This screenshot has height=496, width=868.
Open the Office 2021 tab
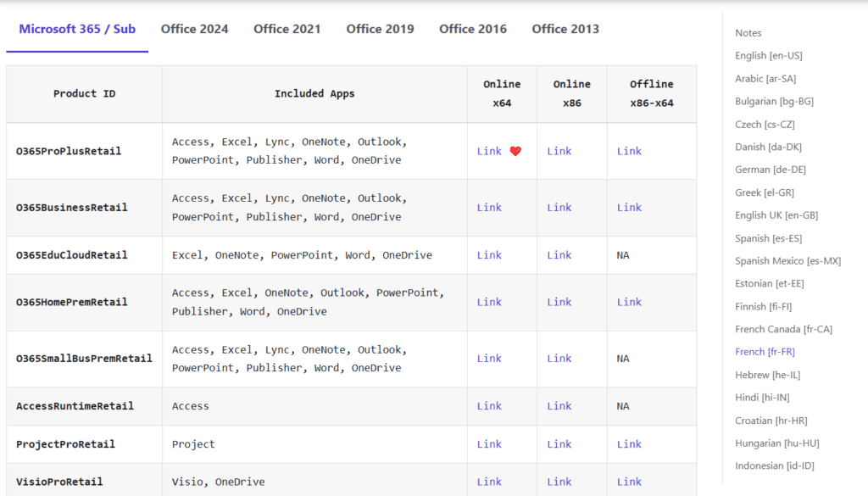pos(287,29)
